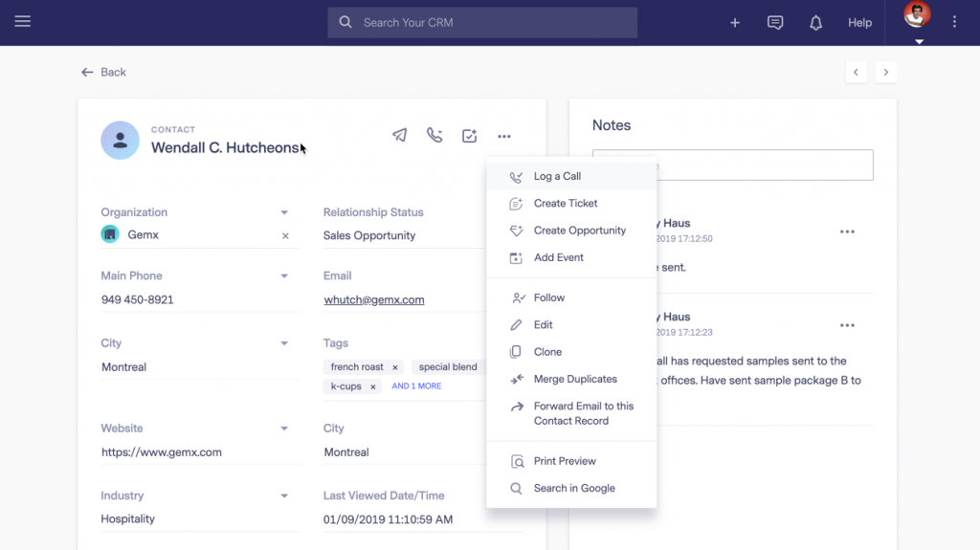980x550 pixels.
Task: Clear the Gemx organization value
Action: coord(285,235)
